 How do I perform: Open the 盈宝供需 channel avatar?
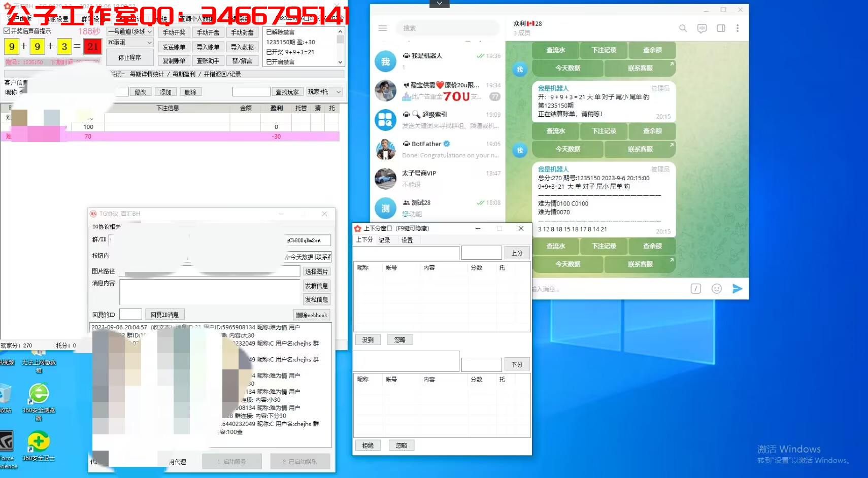click(x=385, y=91)
